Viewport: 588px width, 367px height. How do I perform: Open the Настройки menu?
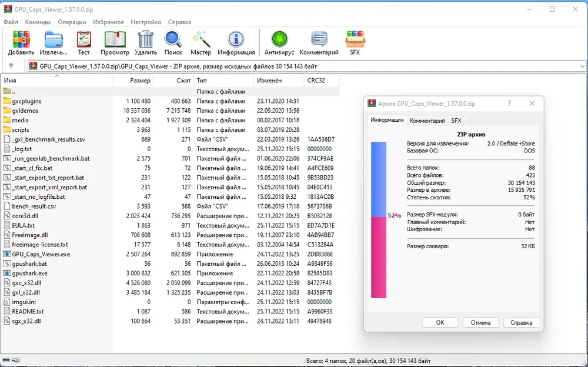pos(146,22)
